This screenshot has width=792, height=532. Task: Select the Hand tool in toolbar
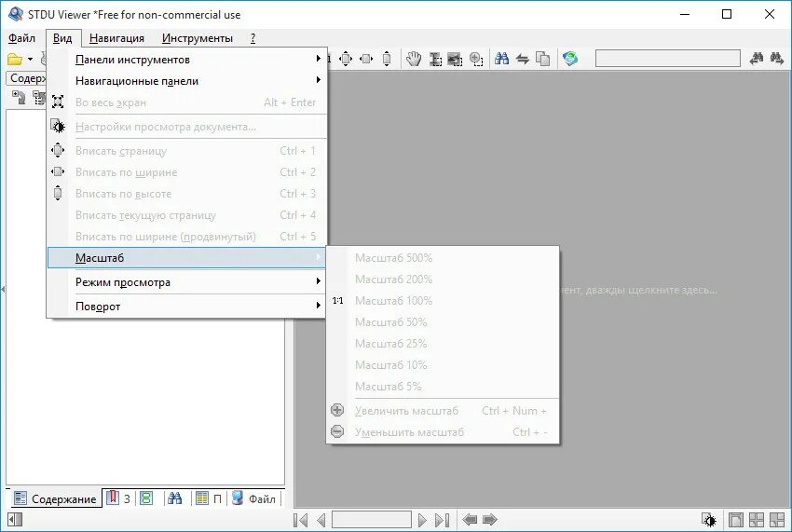coord(414,59)
